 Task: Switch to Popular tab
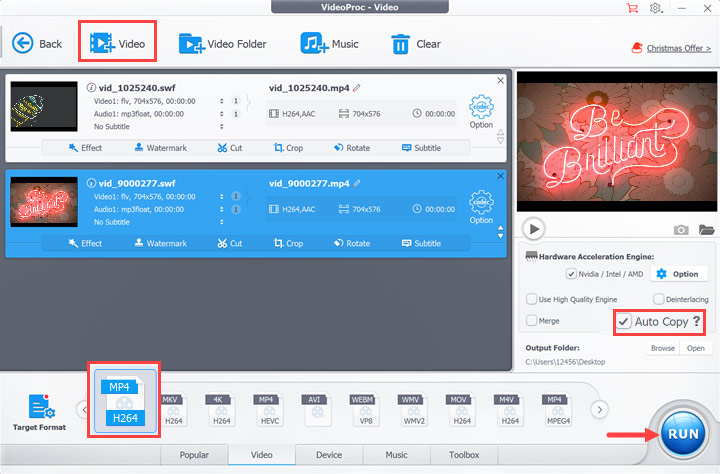[194, 455]
